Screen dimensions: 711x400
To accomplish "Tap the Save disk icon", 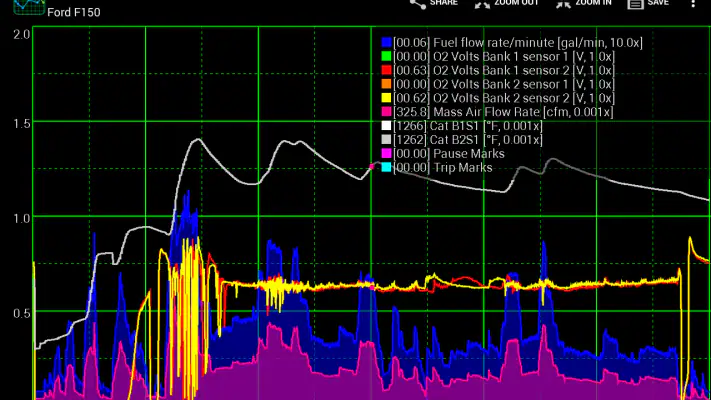I will click(635, 4).
